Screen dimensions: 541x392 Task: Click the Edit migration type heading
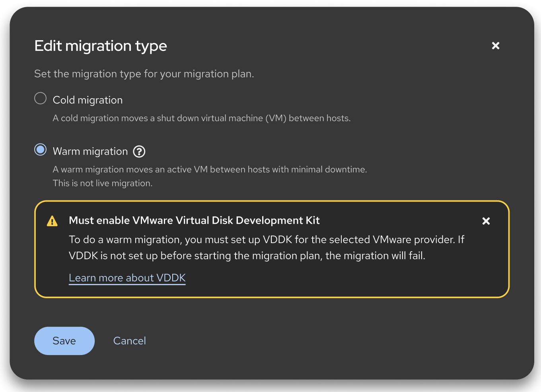(101, 46)
